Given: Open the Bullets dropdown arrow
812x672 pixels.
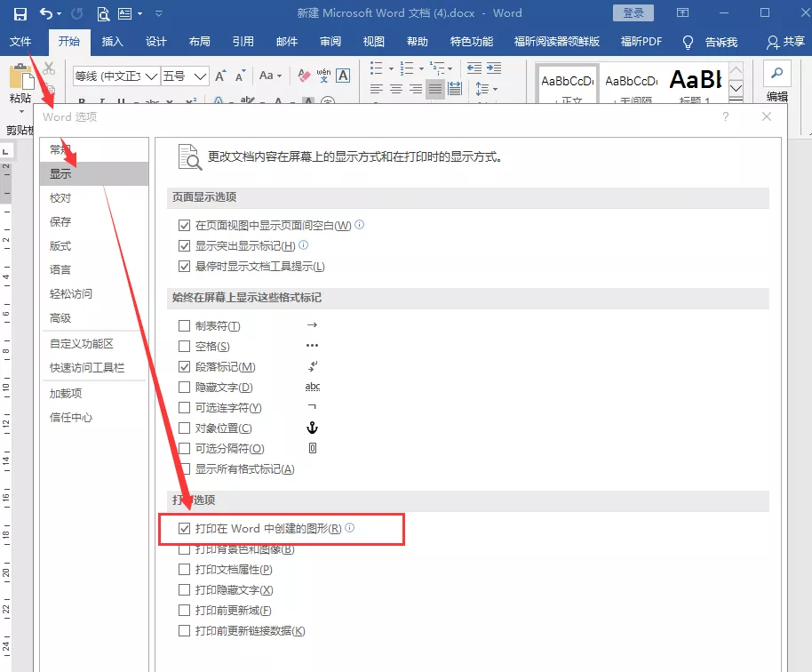Looking at the screenshot, I should (391, 68).
